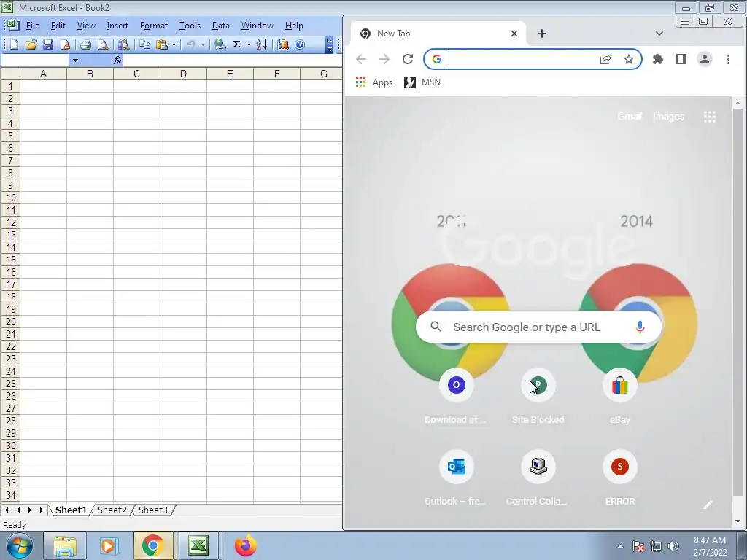
Task: Click the Open folder icon in Excel
Action: [31, 44]
